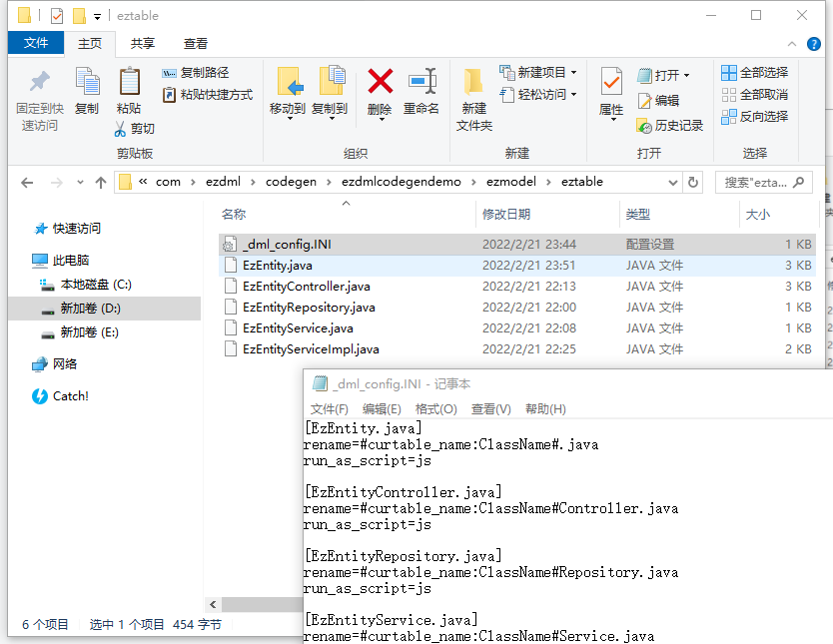The image size is (833, 644).
Task: Open the File ribbon tab
Action: pos(36,43)
